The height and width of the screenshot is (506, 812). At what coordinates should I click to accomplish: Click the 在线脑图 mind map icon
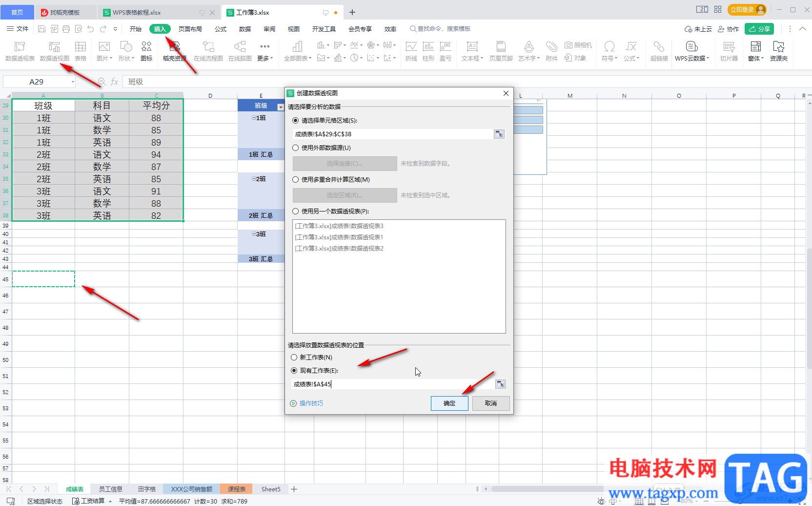click(x=240, y=51)
